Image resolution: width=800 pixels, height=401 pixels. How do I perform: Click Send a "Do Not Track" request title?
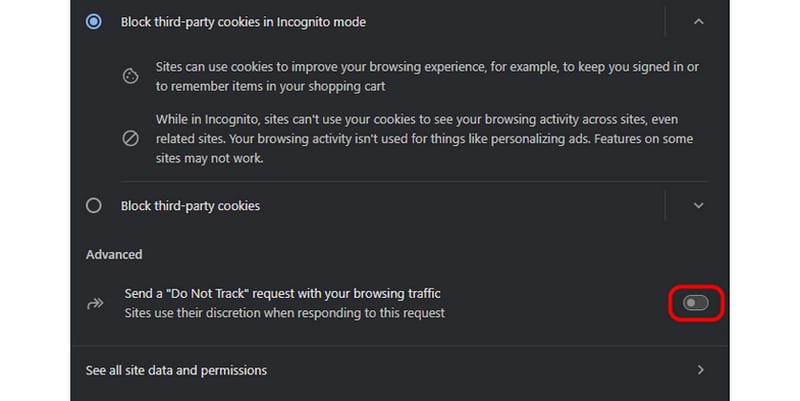point(282,294)
